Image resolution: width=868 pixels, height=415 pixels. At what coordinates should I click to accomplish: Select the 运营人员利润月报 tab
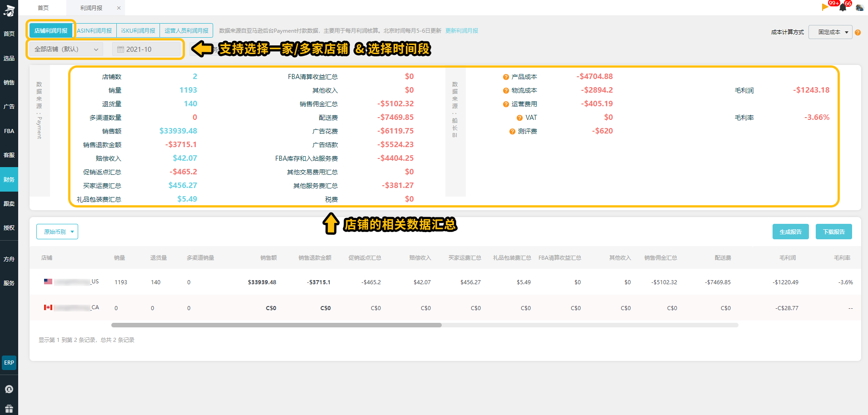tap(186, 30)
